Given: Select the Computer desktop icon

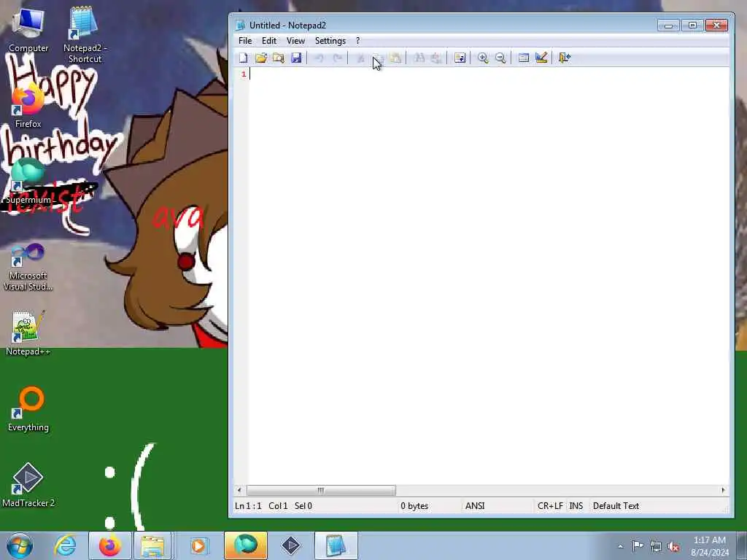Looking at the screenshot, I should coord(28,30).
